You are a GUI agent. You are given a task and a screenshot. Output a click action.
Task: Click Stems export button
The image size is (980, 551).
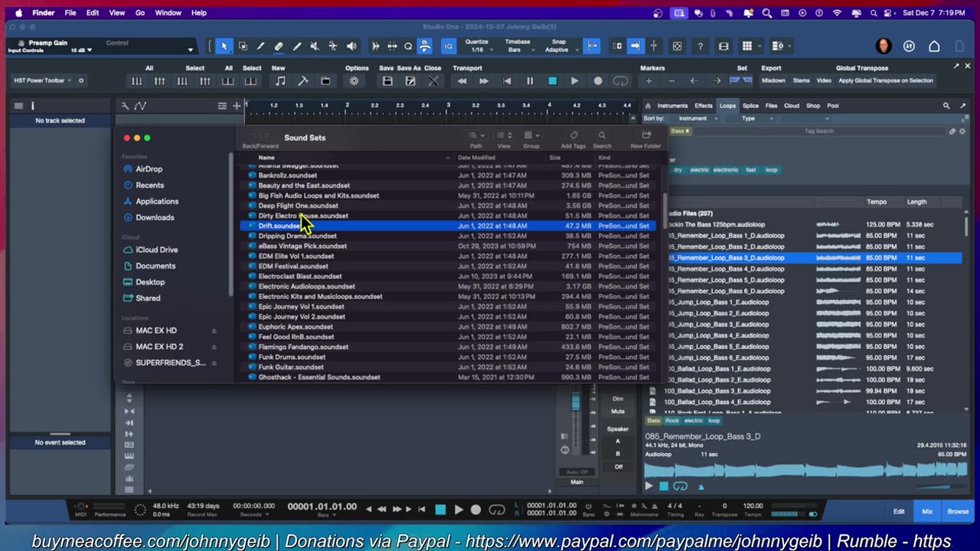801,80
